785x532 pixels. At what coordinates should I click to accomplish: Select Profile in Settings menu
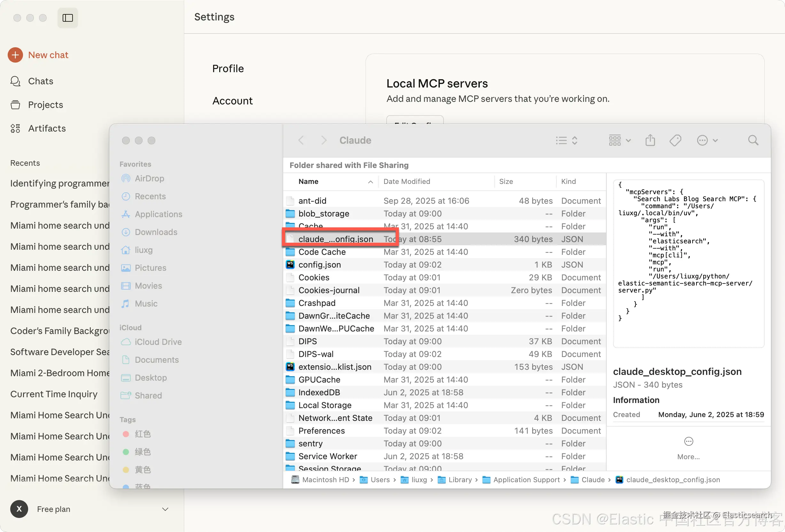pyautogui.click(x=228, y=69)
